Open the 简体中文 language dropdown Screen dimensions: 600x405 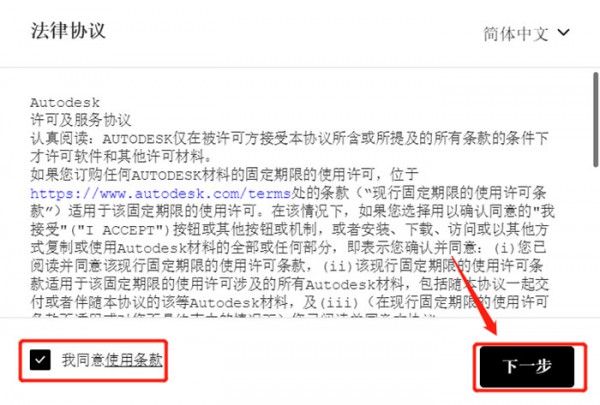coord(527,34)
